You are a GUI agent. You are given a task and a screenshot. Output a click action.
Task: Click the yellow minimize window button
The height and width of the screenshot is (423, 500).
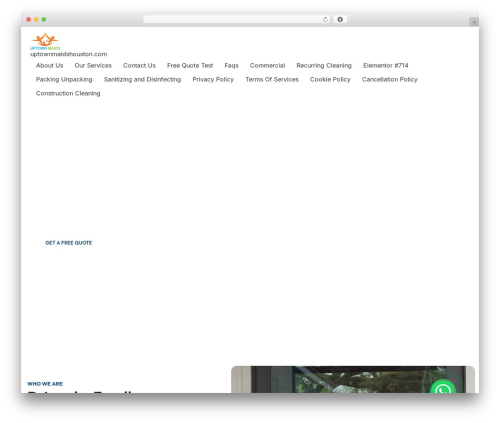[36, 20]
